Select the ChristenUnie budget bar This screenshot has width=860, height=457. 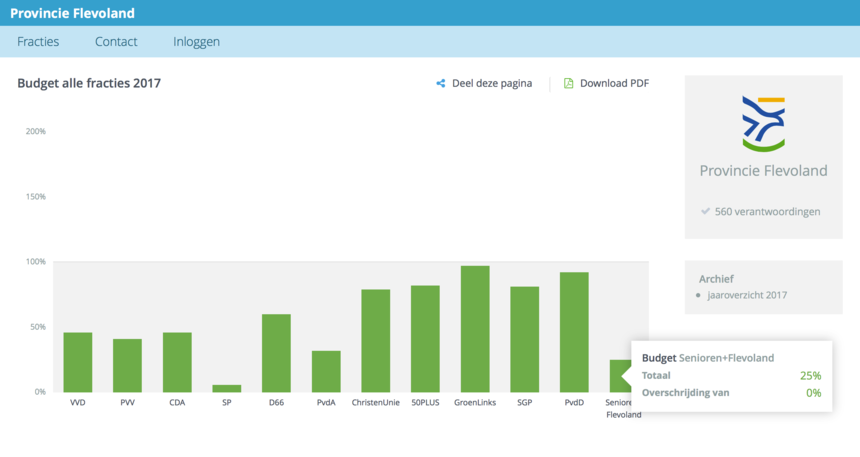[x=376, y=341]
